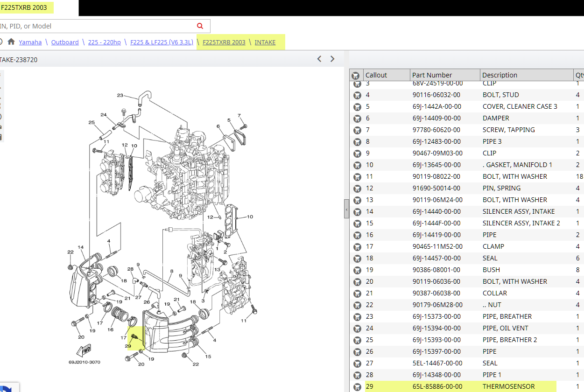Add PIPE 1 row to cart
Screen dimensions: 584x392
pyautogui.click(x=357, y=375)
